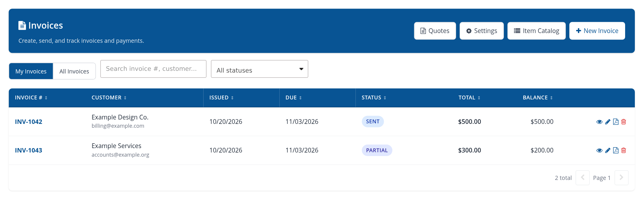Go to previous page arrow

[x=583, y=178]
